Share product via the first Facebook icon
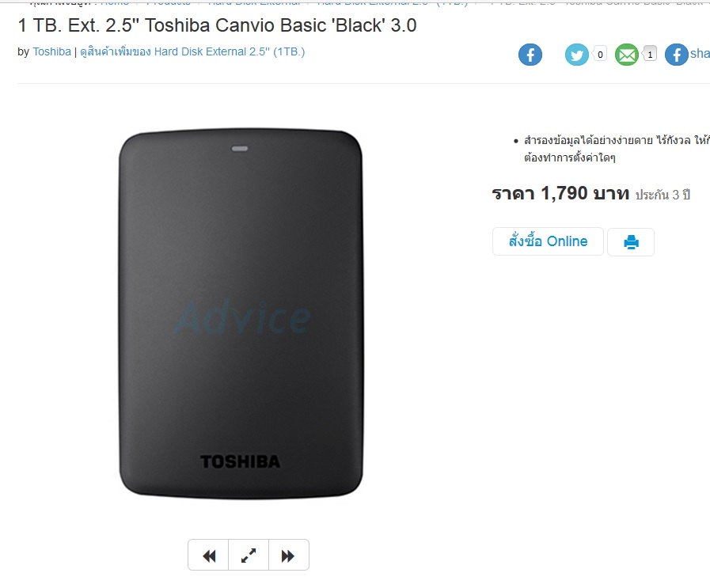The width and height of the screenshot is (710, 588). [530, 55]
